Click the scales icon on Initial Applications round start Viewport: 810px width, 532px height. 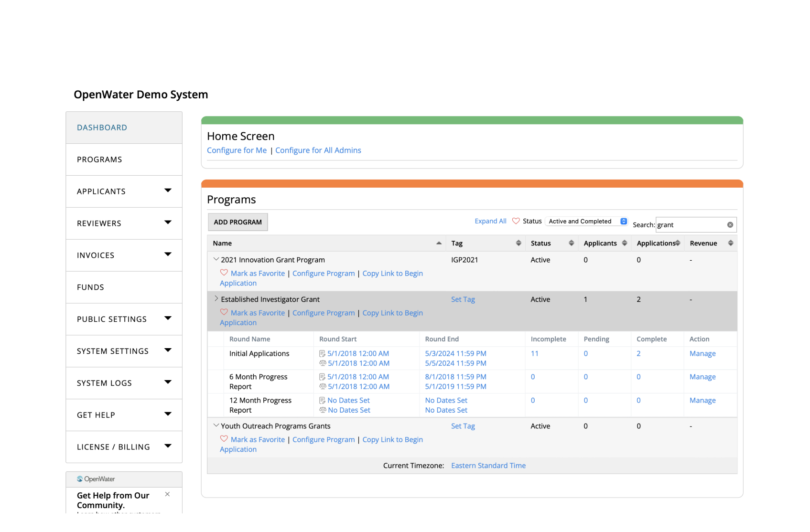tap(323, 363)
